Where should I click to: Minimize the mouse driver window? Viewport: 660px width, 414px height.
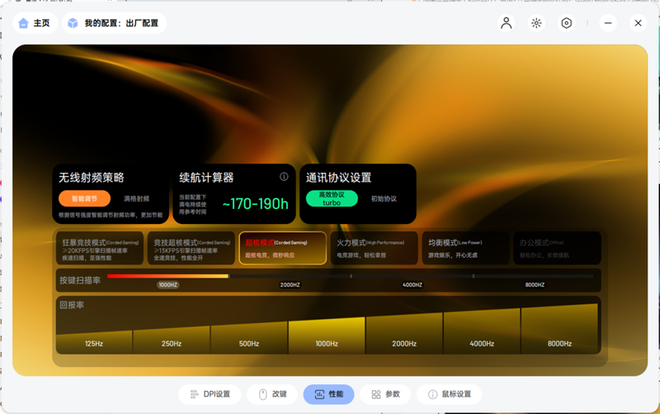608,23
